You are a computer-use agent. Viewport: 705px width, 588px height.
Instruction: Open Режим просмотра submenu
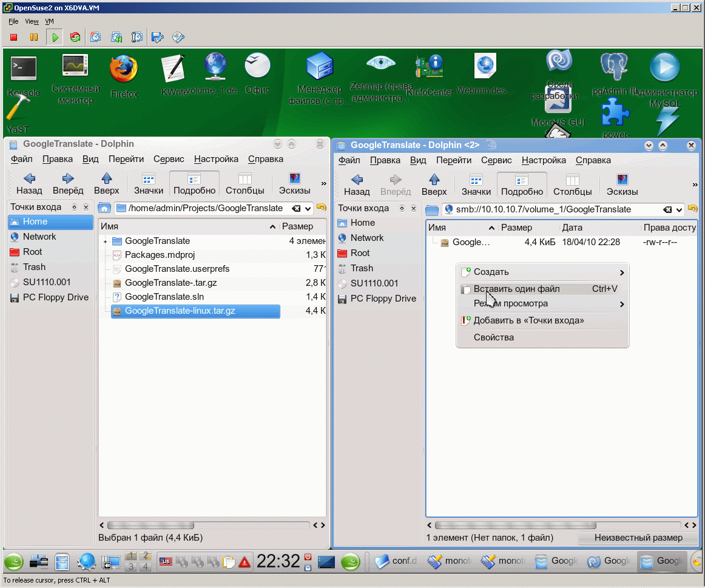pyautogui.click(x=542, y=303)
